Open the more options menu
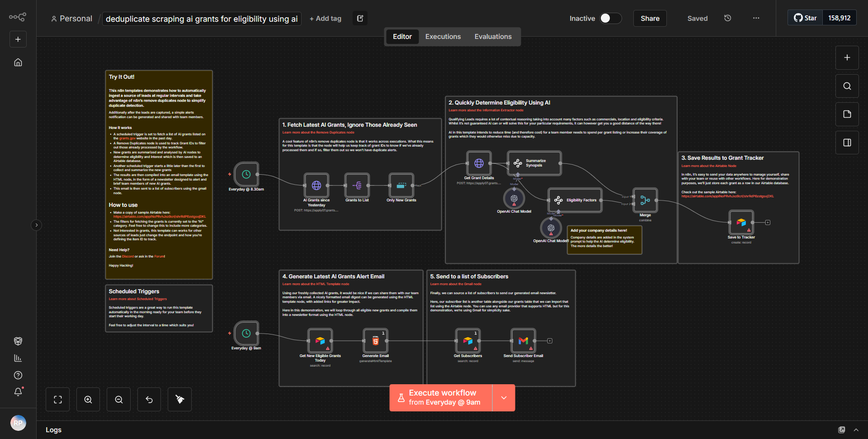 pos(756,18)
